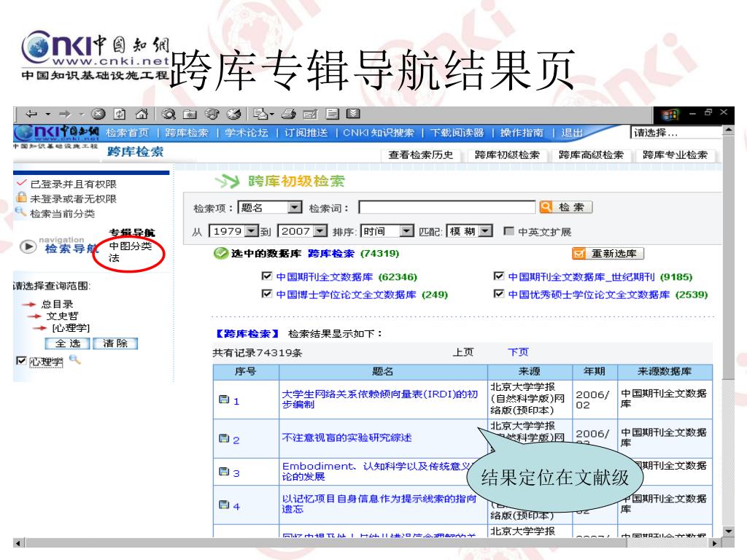Switch to the 跨库高级检索 tab

[591, 155]
